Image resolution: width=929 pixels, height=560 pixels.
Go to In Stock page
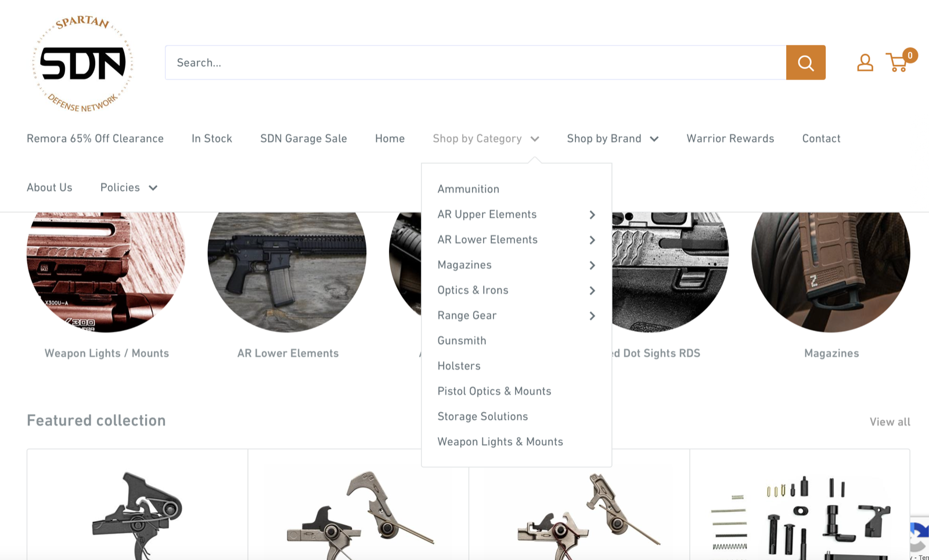212,139
